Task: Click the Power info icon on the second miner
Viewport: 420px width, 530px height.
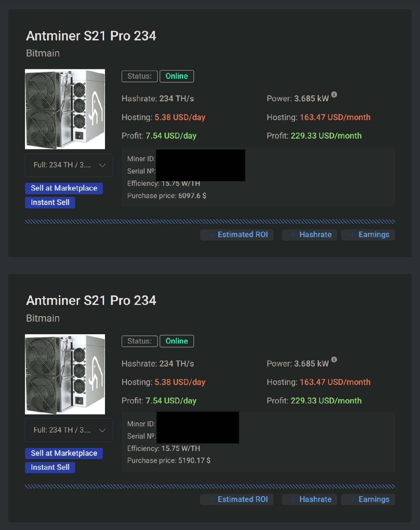Action: [334, 359]
